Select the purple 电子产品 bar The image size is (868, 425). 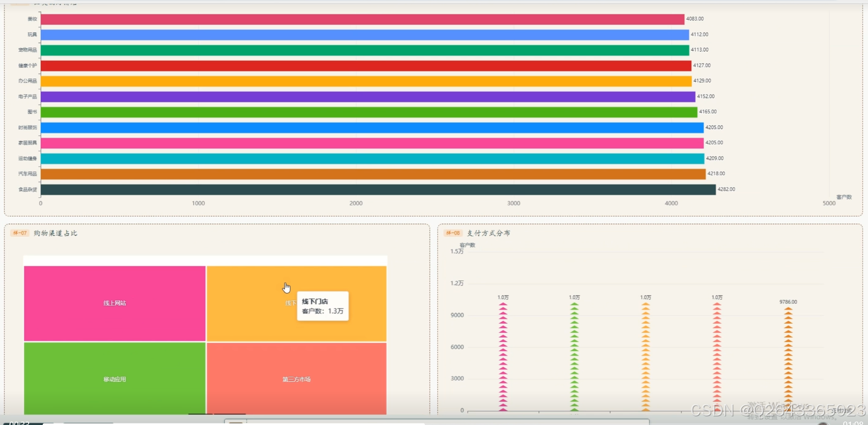(368, 97)
